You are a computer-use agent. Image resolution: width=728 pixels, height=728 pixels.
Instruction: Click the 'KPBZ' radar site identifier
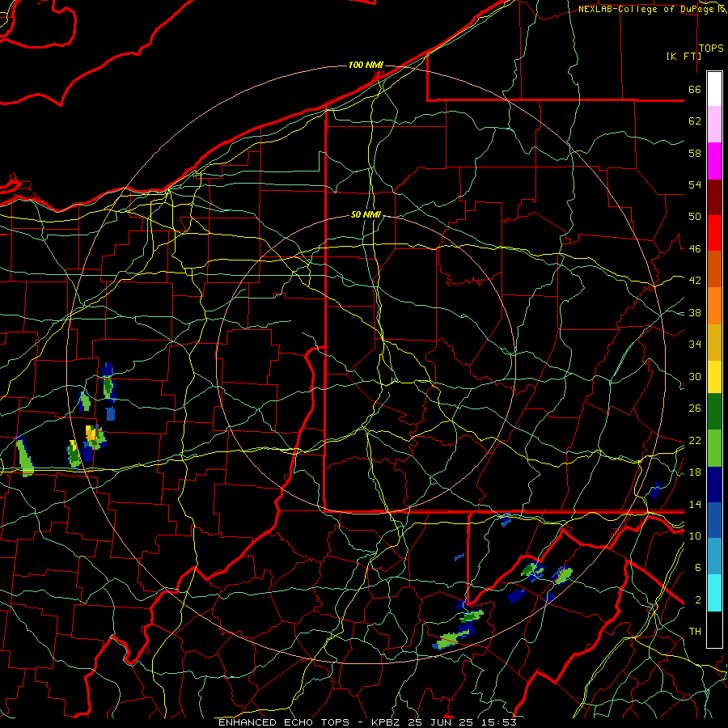click(x=387, y=722)
